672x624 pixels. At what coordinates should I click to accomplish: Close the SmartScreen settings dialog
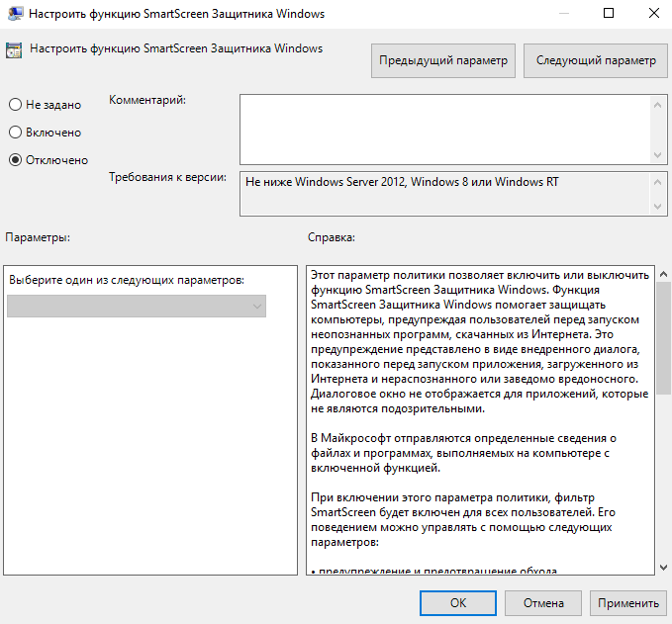[654, 13]
